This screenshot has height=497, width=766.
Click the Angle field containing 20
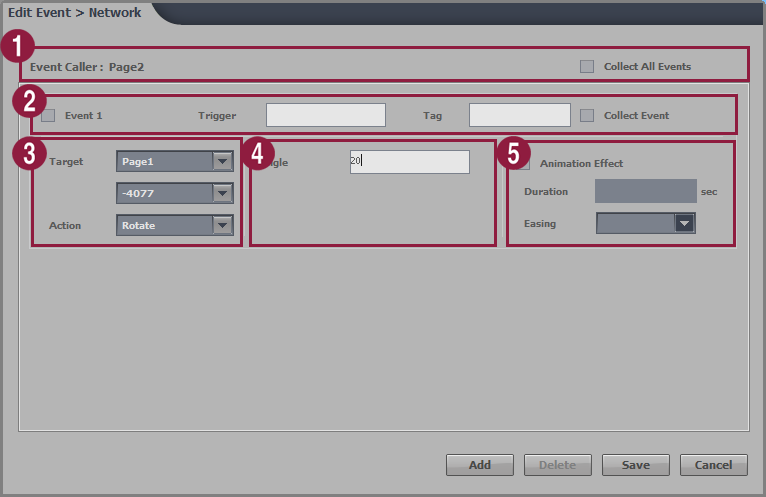click(x=409, y=162)
